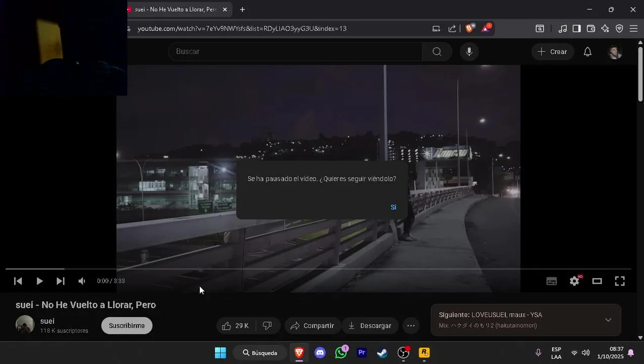
Task: Open the Brave Shields lion icon
Action: [470, 28]
